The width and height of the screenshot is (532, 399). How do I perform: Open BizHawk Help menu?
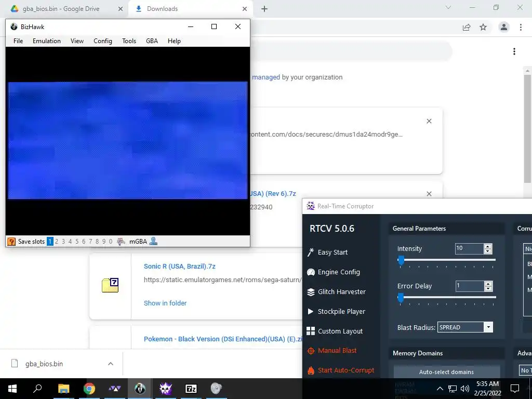[174, 41]
